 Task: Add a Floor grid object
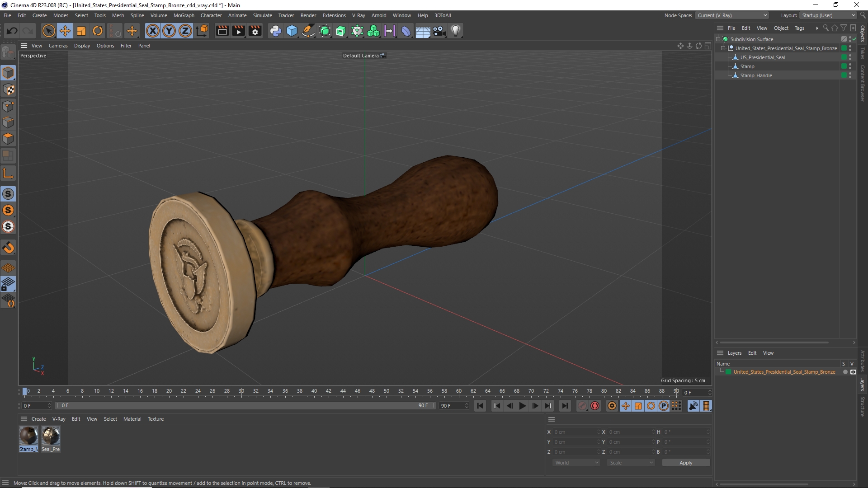(x=423, y=31)
